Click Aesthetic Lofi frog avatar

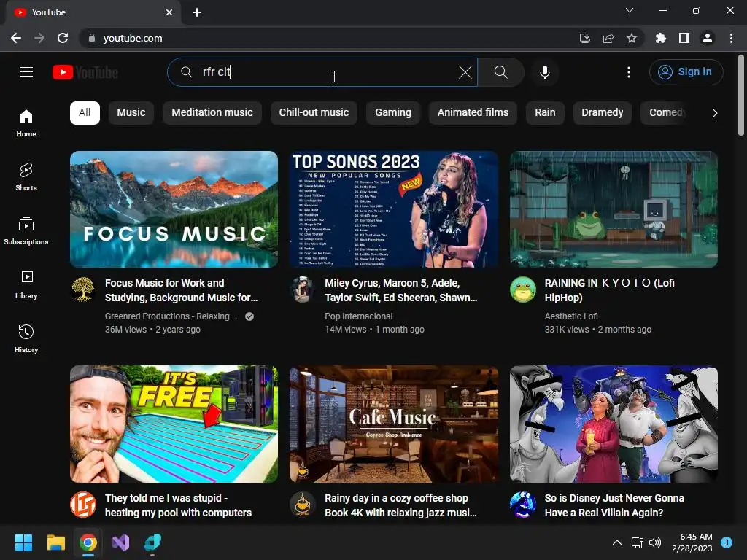coord(522,289)
